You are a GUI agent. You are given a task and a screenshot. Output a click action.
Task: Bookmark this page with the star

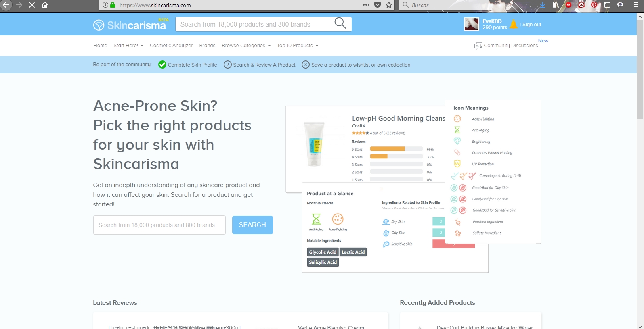389,5
